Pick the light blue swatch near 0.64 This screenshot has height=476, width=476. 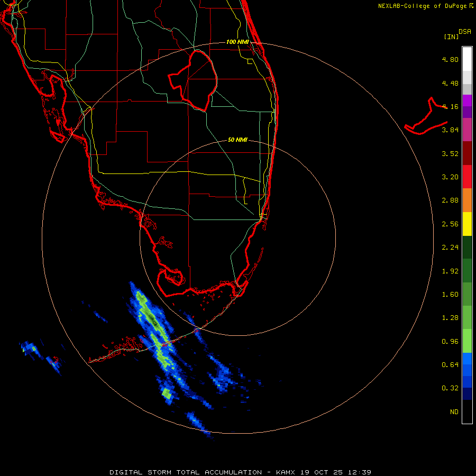[x=467, y=359]
